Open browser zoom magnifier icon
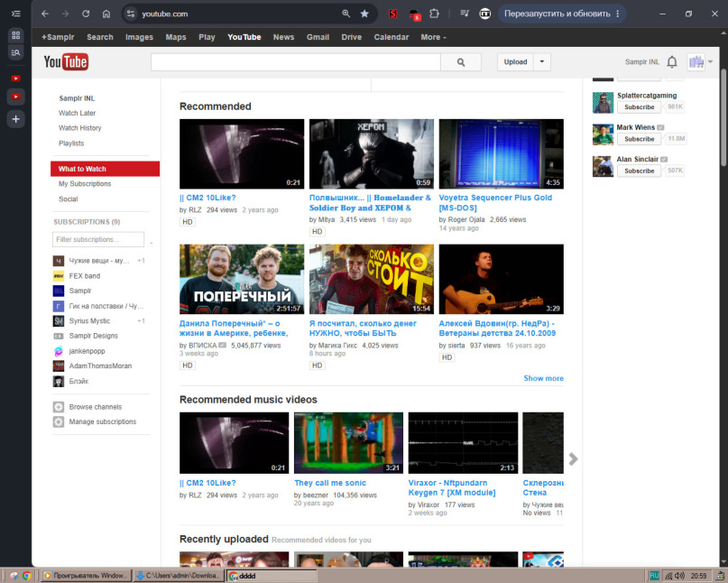Screen dimensions: 728x583 pos(346,14)
